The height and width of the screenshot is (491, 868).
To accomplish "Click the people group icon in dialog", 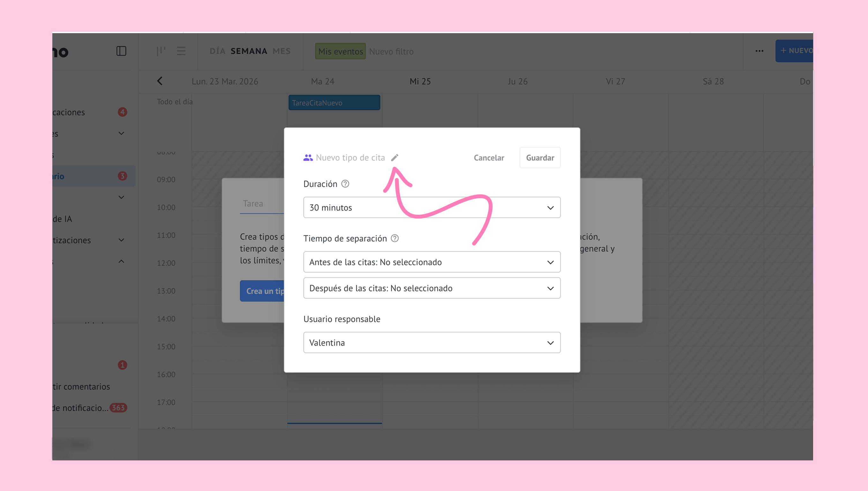I will click(308, 158).
